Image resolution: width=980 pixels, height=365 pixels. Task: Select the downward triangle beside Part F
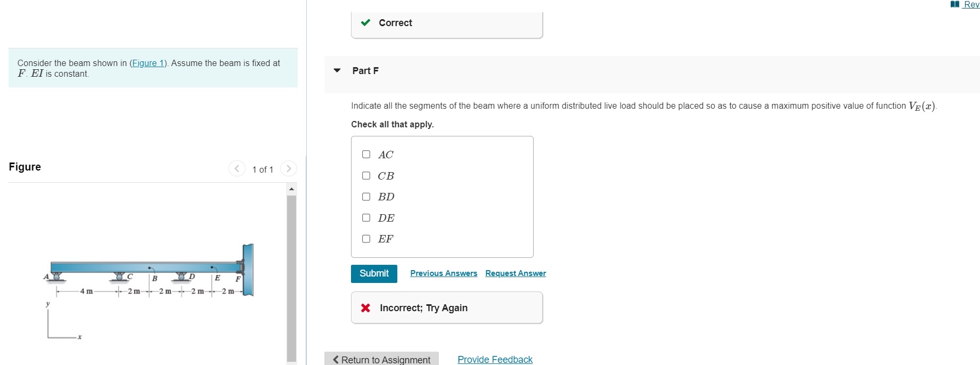(x=336, y=70)
